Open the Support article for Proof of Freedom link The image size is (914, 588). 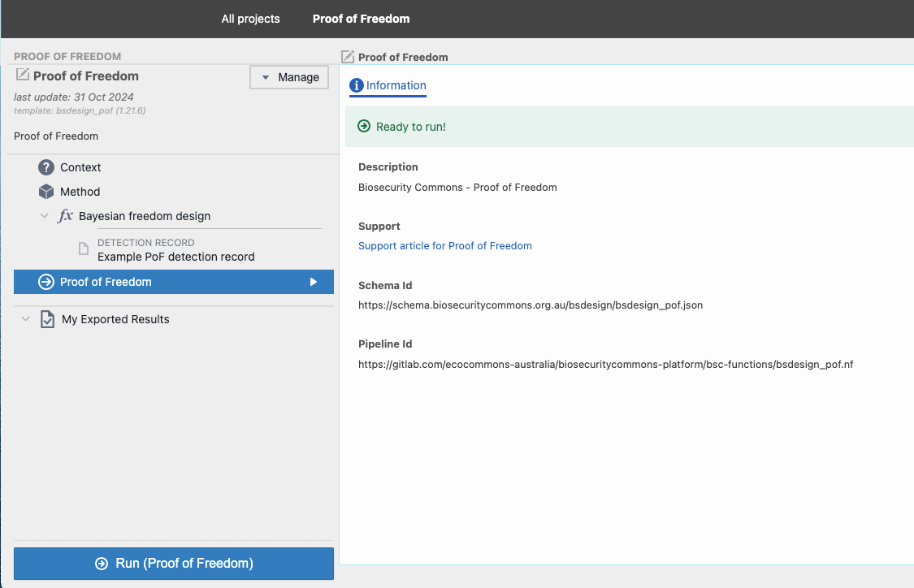pyautogui.click(x=444, y=246)
